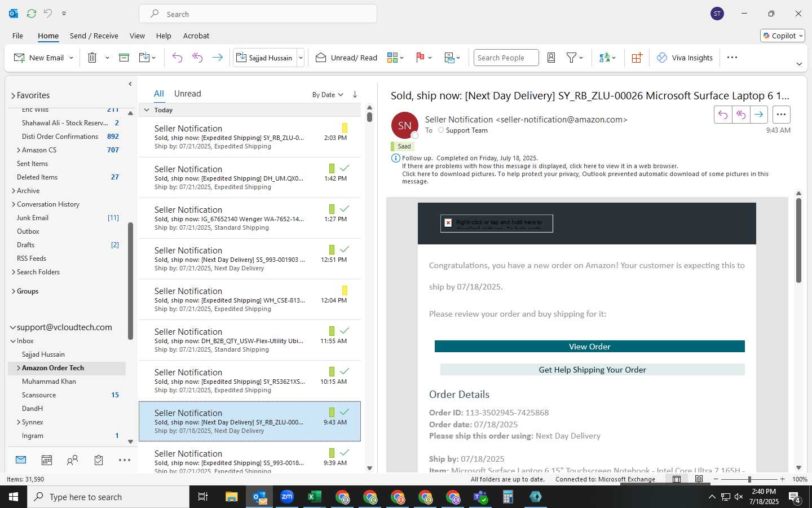Switch to the View tab
Screen dimensions: 812x508
(x=137, y=36)
